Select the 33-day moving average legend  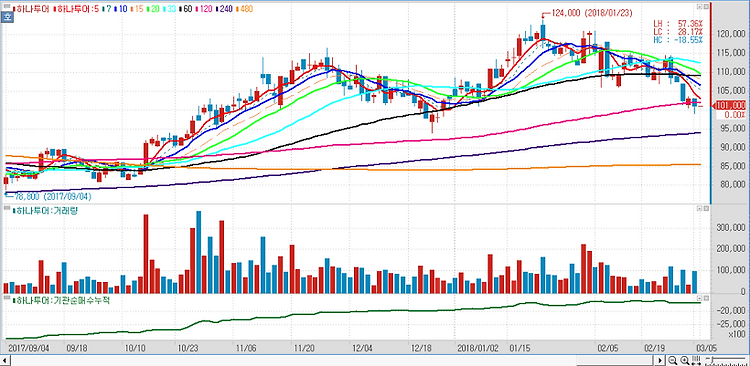click(169, 9)
